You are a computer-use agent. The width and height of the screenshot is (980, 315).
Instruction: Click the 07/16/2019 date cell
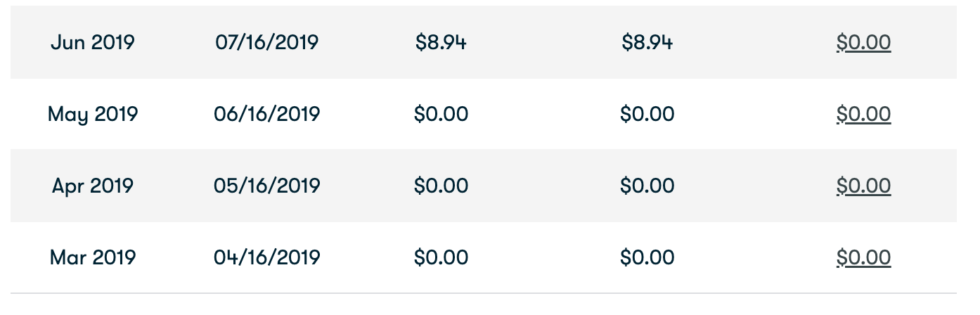tap(267, 43)
